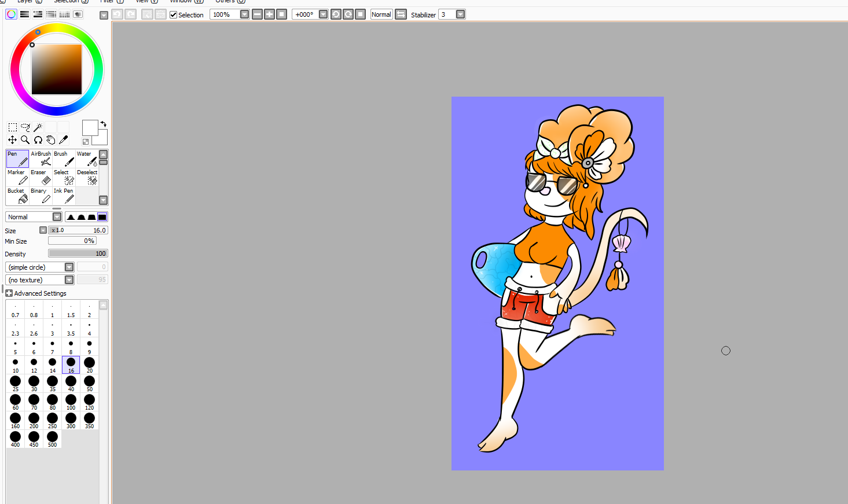Click the brush Size slider bar
The width and height of the screenshot is (848, 504).
[x=78, y=230]
